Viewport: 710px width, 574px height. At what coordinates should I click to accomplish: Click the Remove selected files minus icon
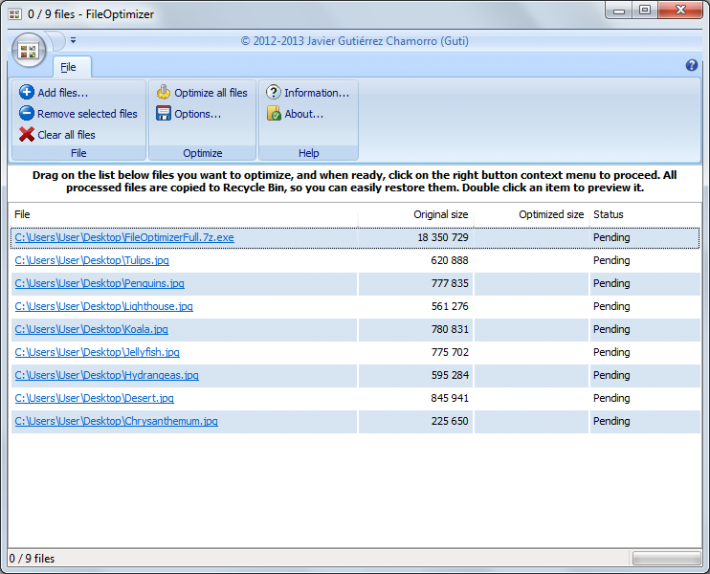[x=26, y=113]
